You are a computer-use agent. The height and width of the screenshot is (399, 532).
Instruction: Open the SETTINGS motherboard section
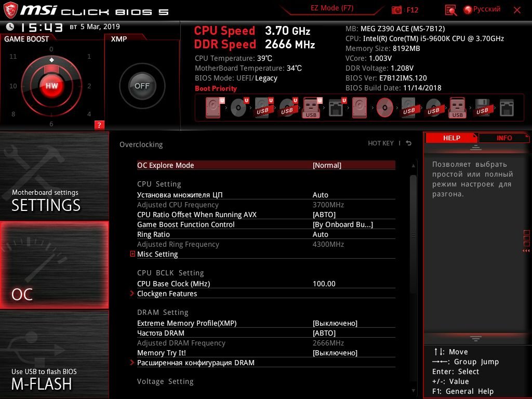(x=54, y=176)
